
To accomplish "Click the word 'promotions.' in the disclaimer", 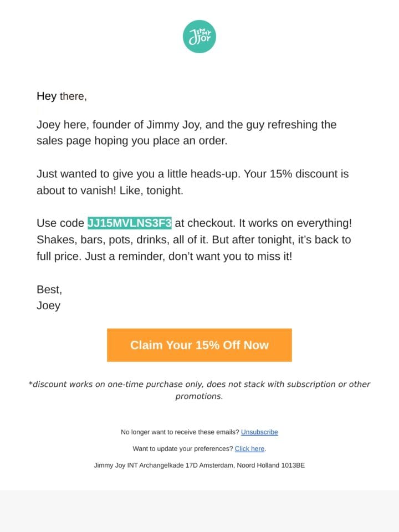I will [199, 396].
